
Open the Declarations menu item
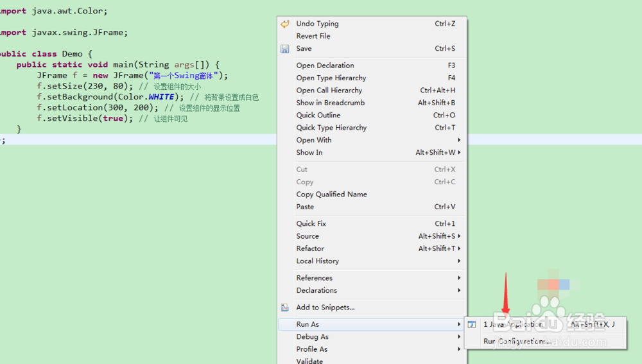[x=372, y=290]
